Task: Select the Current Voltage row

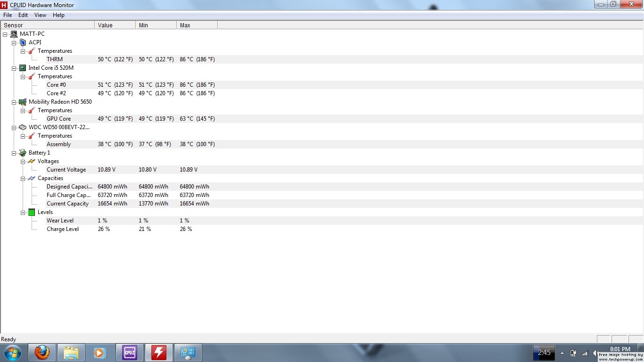Action: click(x=322, y=170)
